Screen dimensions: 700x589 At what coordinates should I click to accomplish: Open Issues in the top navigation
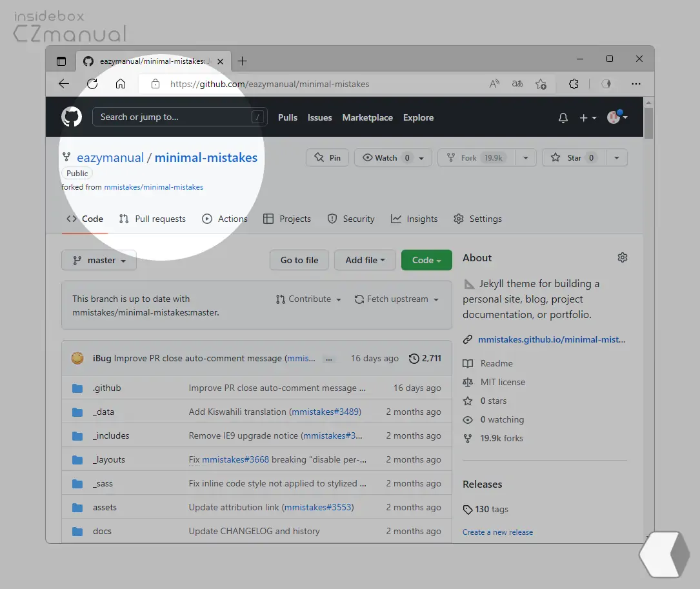[319, 117]
